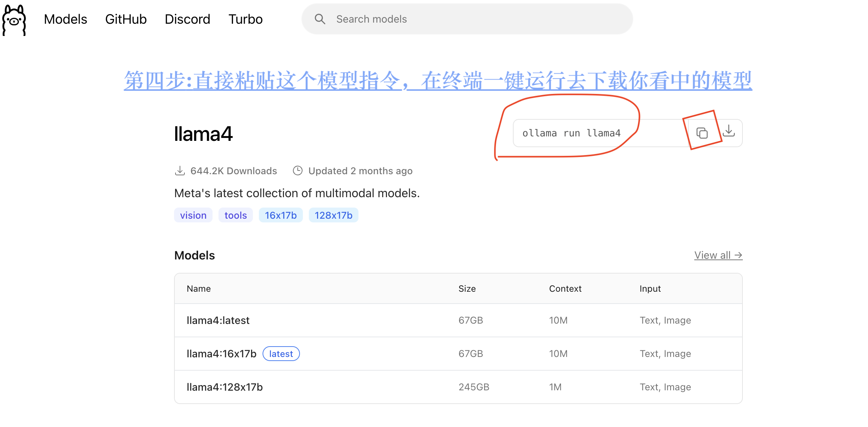Click the Name column header
Image resolution: width=868 pixels, height=427 pixels.
[x=198, y=289]
